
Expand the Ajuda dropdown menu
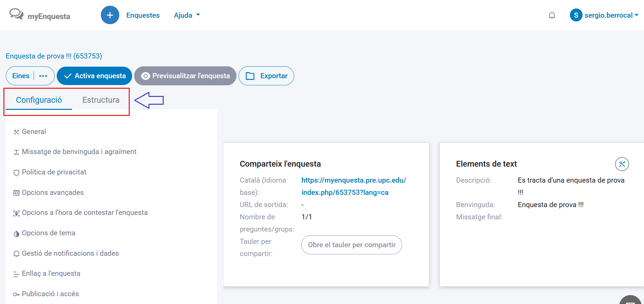click(186, 15)
